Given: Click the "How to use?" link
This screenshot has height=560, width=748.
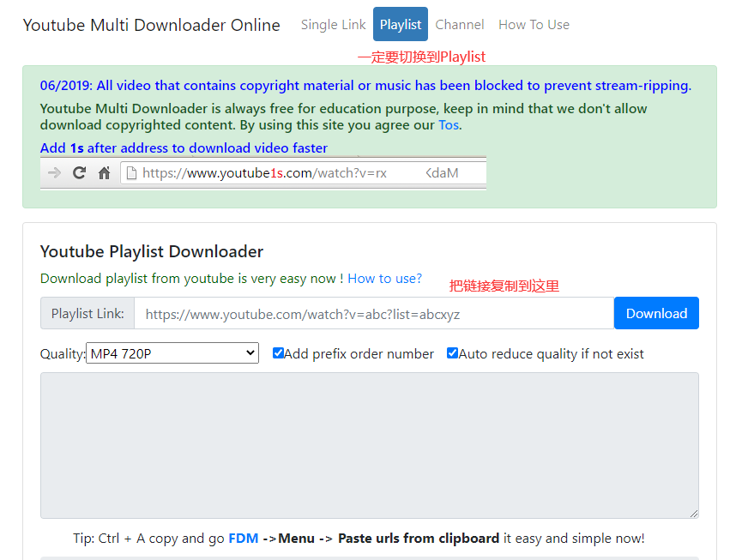Looking at the screenshot, I should pos(384,279).
